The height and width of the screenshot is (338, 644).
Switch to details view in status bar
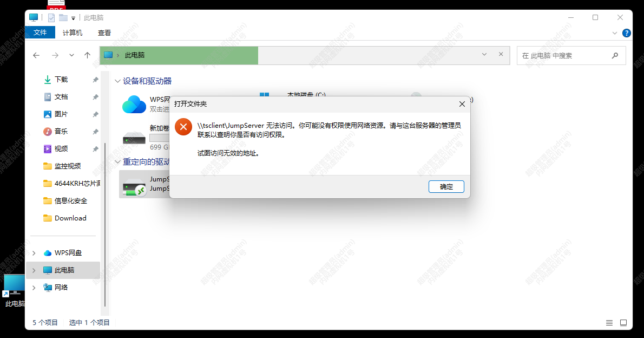tap(609, 323)
